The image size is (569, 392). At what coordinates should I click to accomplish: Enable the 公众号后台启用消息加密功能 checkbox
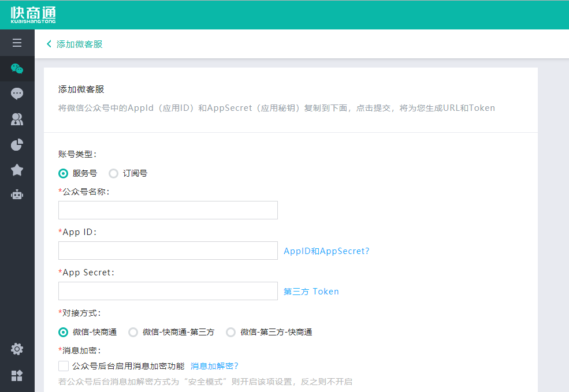pyautogui.click(x=64, y=365)
